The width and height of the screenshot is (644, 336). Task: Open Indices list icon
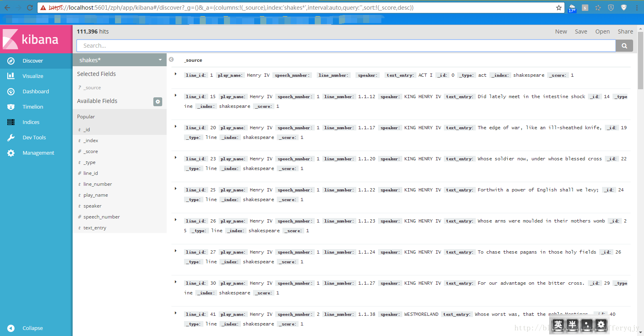tap(11, 122)
